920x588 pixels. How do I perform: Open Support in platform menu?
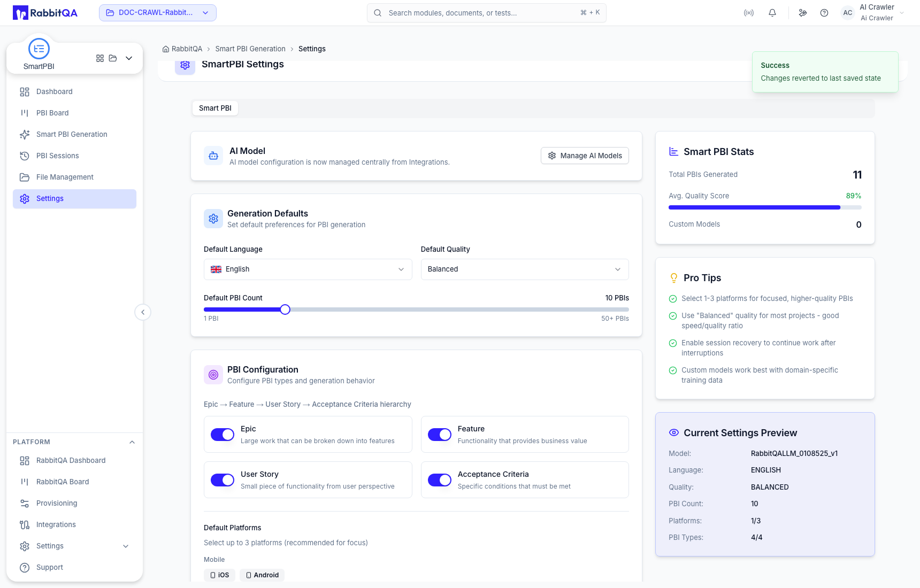click(x=74, y=568)
